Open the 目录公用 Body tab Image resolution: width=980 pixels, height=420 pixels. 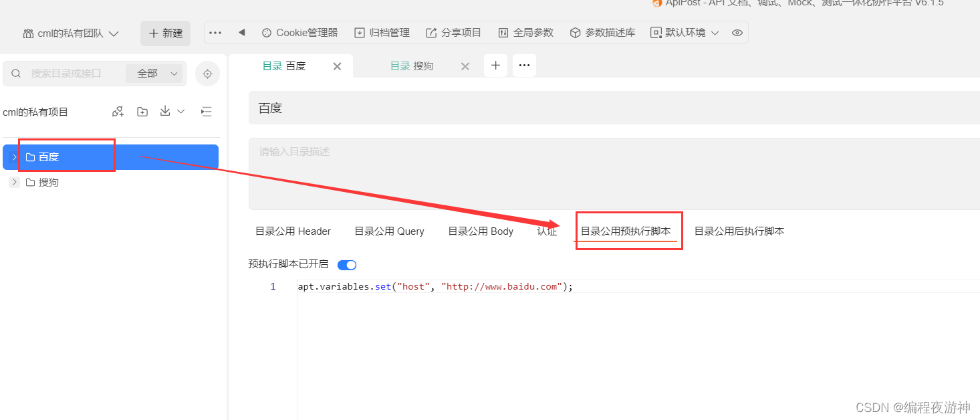click(x=481, y=231)
